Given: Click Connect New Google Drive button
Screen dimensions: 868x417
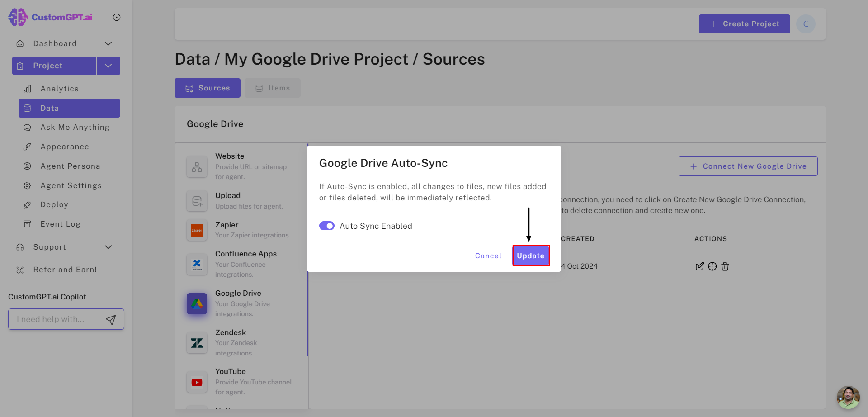Looking at the screenshot, I should (x=748, y=166).
